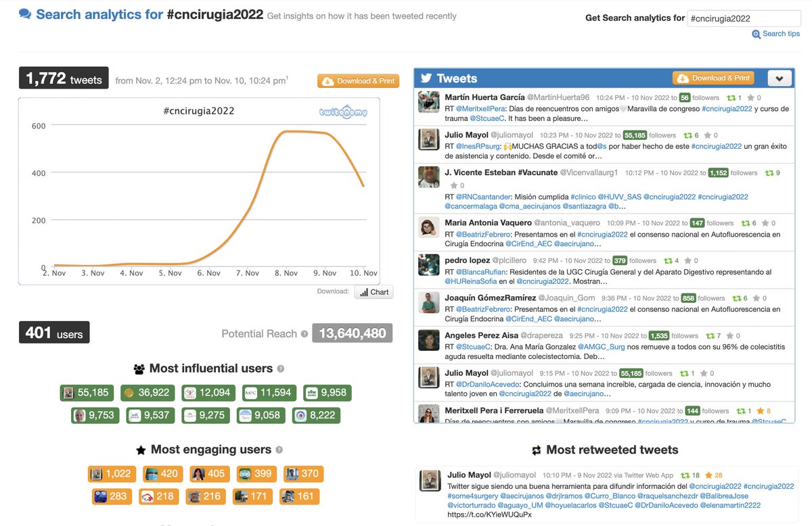This screenshot has height=526, width=812.
Task: Select engaging user with 171 score
Action: point(252,496)
